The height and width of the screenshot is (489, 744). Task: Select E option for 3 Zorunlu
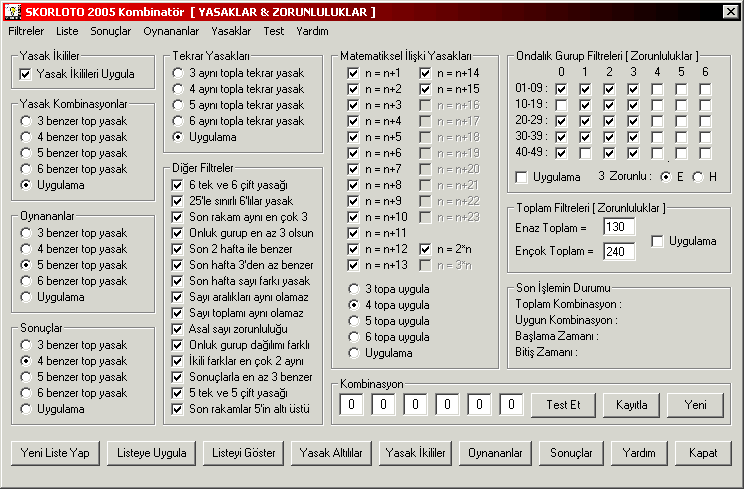[666, 177]
